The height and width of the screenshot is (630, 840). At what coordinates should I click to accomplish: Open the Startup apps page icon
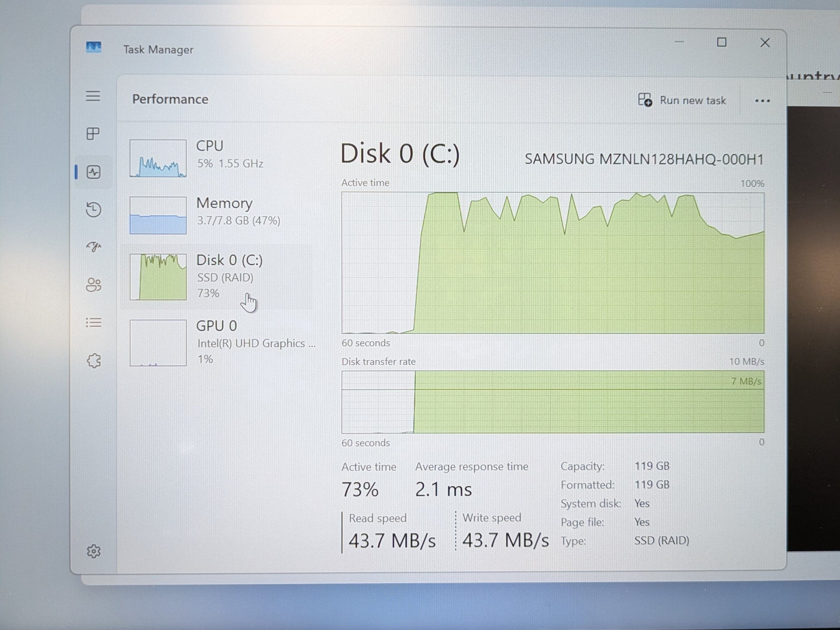(x=94, y=247)
